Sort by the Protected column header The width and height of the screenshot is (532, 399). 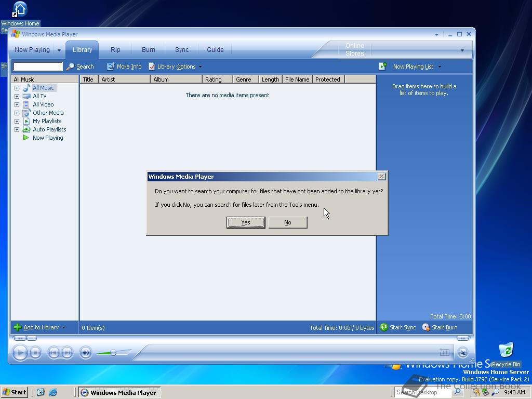click(x=328, y=79)
